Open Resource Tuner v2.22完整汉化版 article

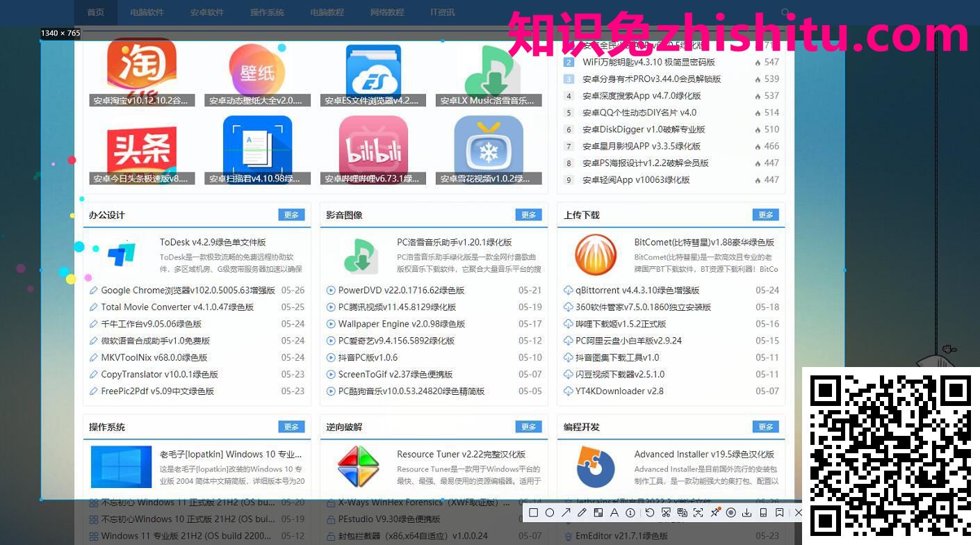(461, 455)
